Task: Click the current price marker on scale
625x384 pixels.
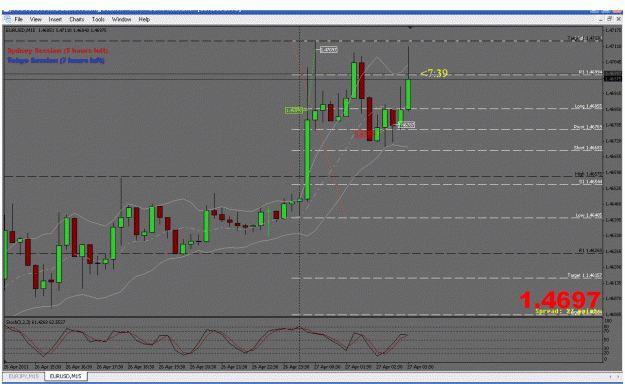Action: point(613,79)
